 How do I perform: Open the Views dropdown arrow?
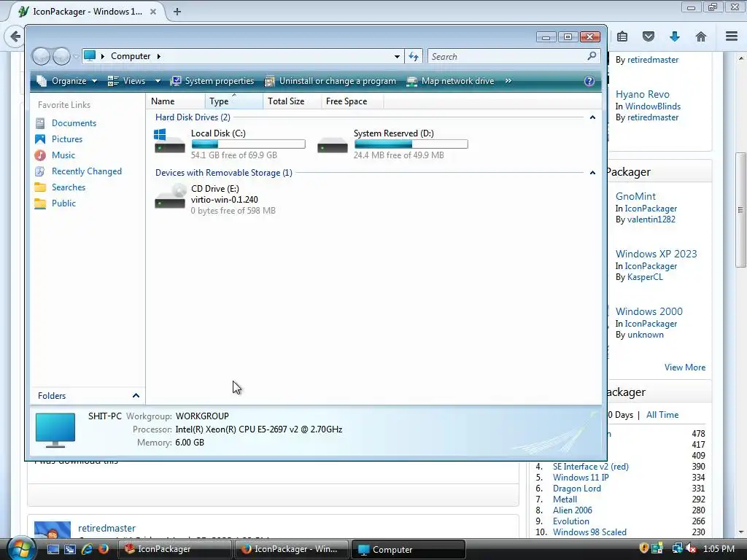pyautogui.click(x=158, y=81)
